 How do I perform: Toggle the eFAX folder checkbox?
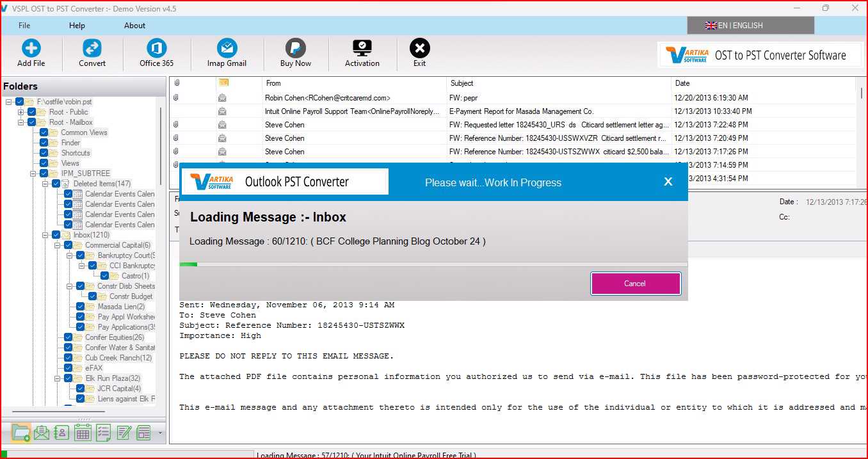pos(68,368)
